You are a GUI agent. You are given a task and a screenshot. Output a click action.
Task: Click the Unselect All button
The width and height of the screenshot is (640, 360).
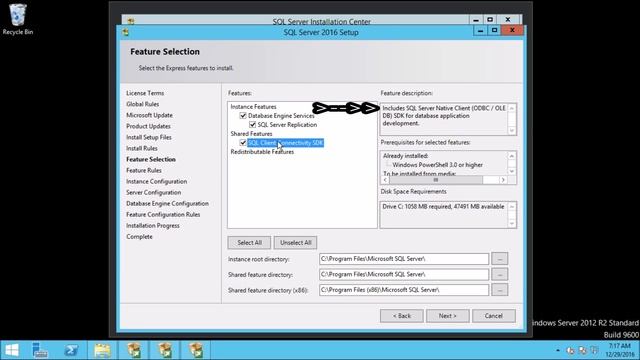(296, 242)
